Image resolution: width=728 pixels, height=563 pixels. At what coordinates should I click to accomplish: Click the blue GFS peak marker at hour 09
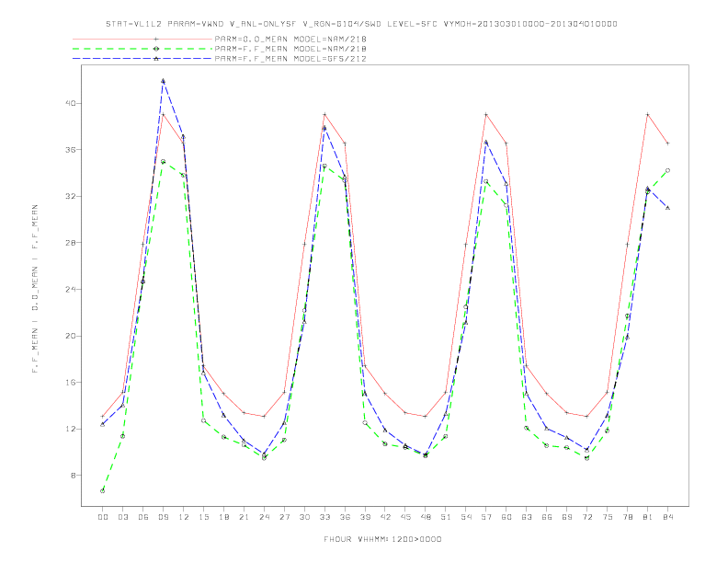point(163,81)
